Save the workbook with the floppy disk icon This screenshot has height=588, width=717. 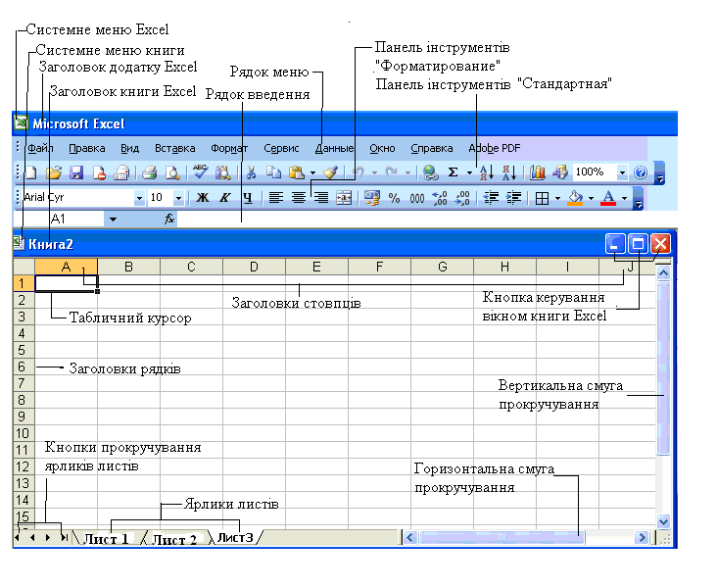coord(75,172)
